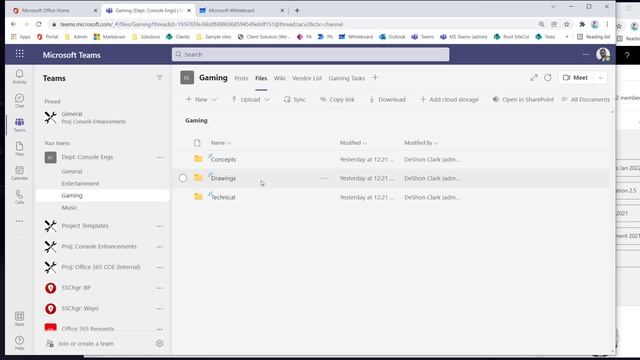Click Download in the toolbar

[387, 99]
